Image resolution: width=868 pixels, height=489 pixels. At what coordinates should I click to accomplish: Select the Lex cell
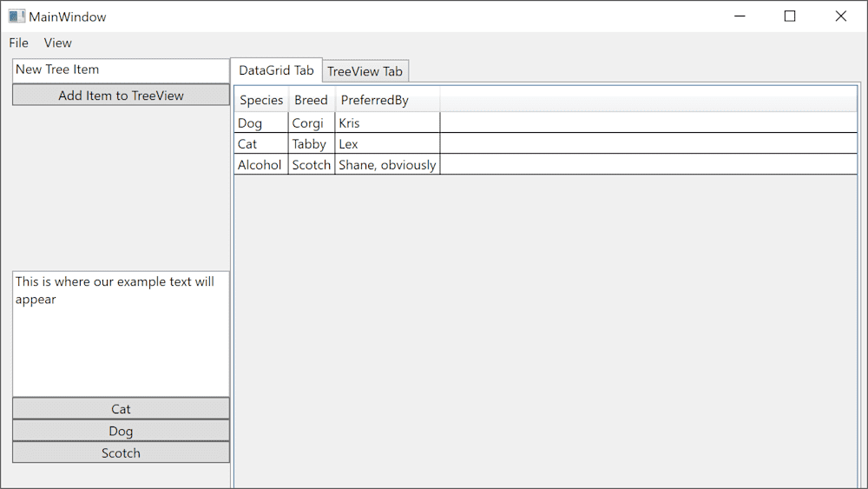point(387,144)
